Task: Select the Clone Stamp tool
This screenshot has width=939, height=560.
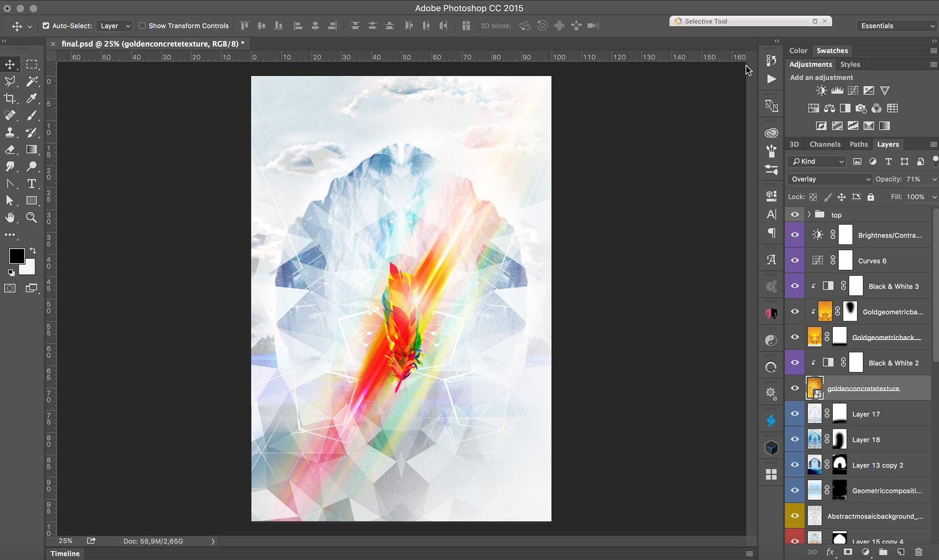Action: pos(10,132)
